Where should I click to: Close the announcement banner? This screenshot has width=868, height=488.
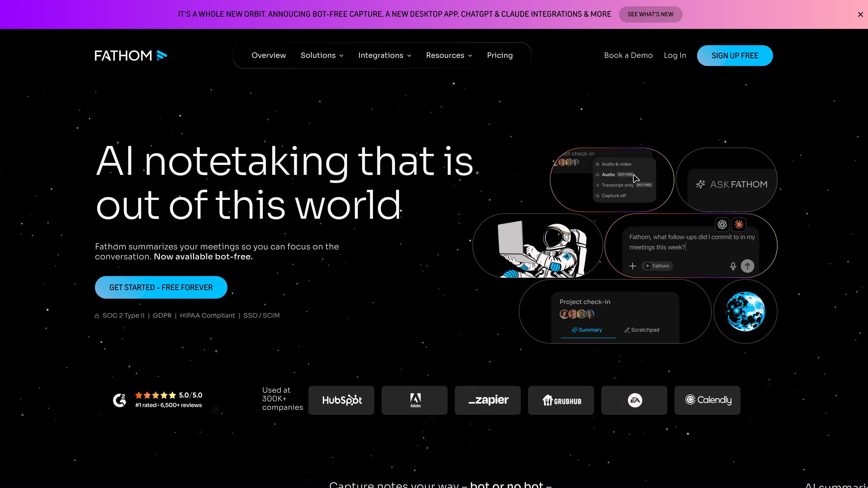coord(860,14)
